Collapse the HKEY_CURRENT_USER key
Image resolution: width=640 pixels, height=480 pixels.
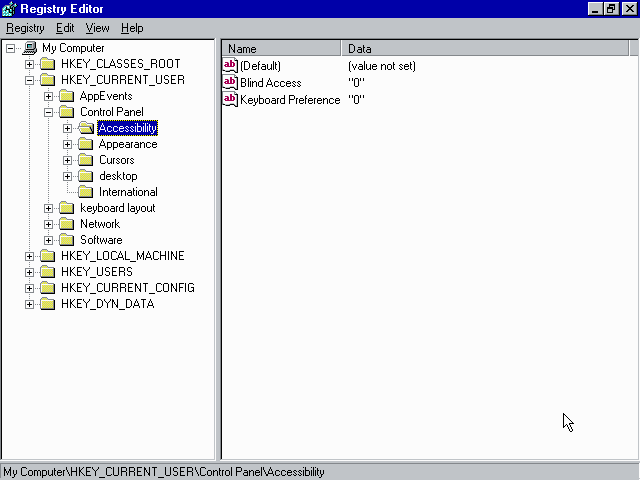pos(30,80)
